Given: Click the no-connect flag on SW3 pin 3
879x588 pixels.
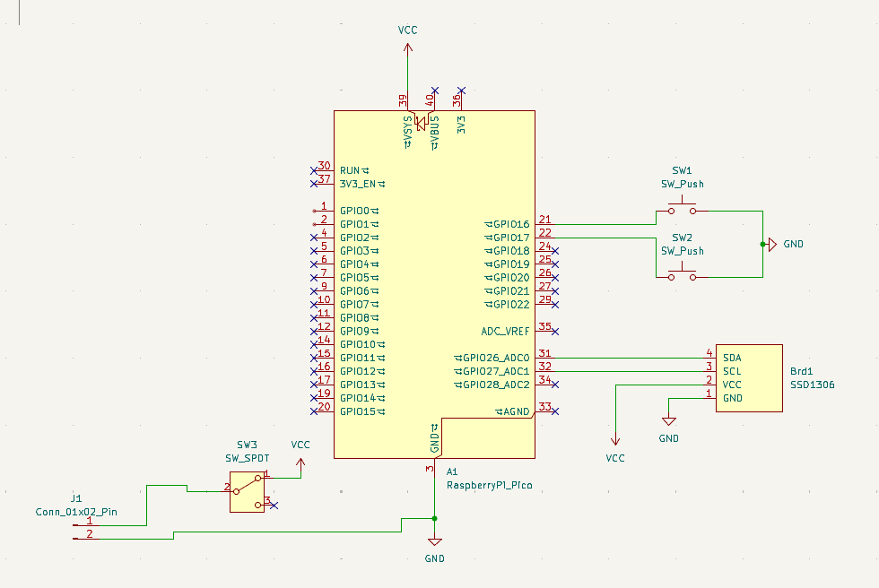Looking at the screenshot, I should 274,506.
